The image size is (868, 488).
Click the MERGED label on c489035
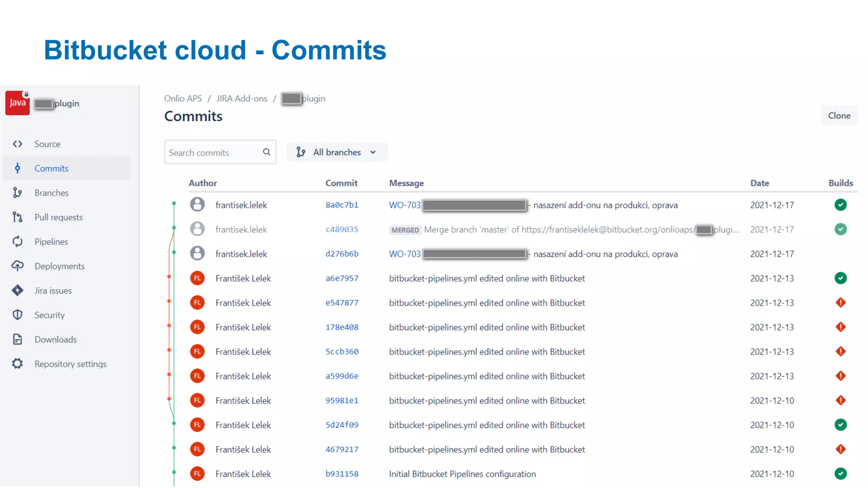[x=405, y=230]
